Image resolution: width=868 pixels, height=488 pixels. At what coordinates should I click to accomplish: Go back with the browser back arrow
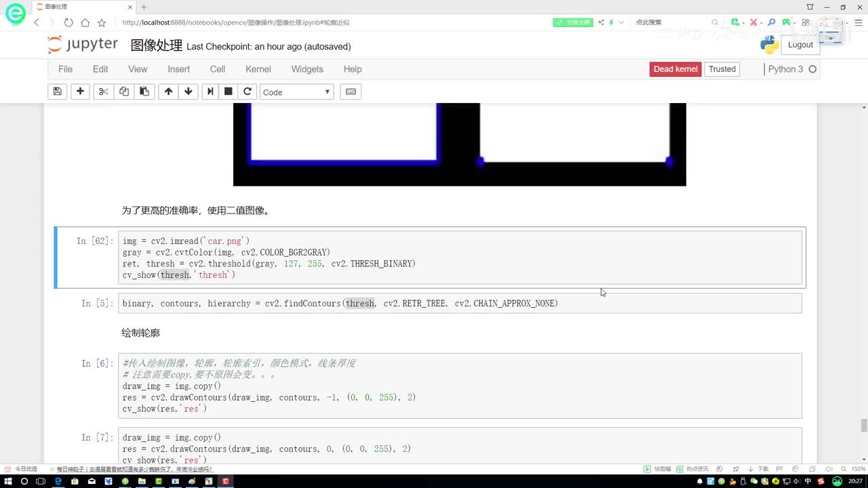pyautogui.click(x=37, y=22)
